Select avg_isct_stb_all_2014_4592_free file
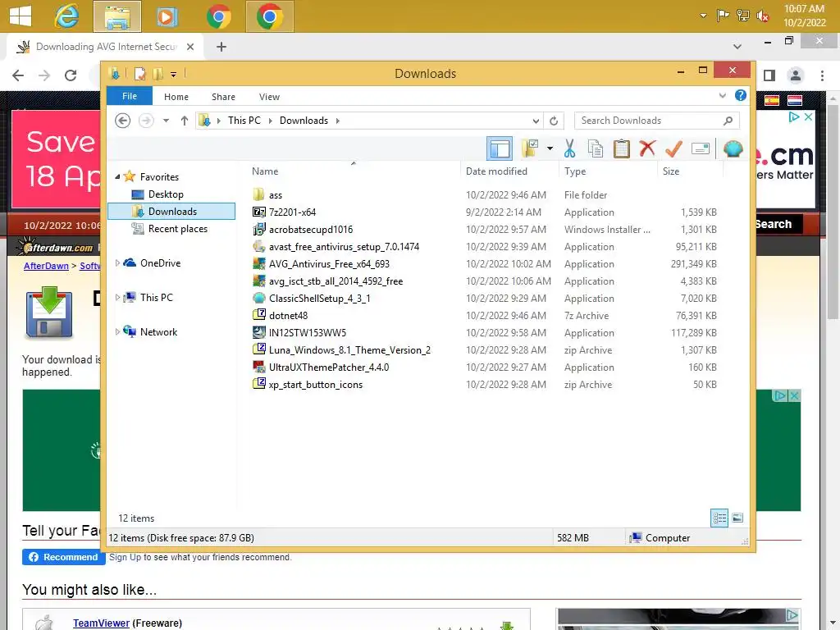 click(x=336, y=281)
